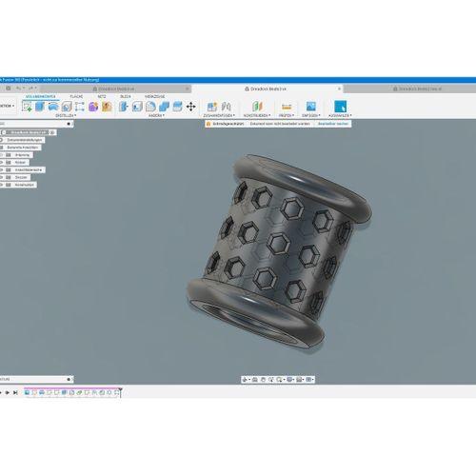Select the Revolve tool
The height and width of the screenshot is (476, 476).
pyautogui.click(x=53, y=107)
